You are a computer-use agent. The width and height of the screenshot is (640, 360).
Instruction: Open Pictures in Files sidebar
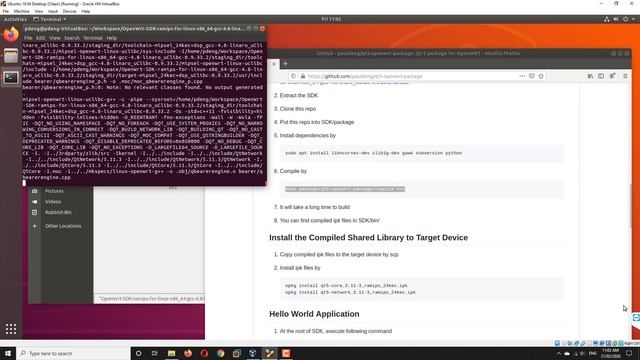54,191
